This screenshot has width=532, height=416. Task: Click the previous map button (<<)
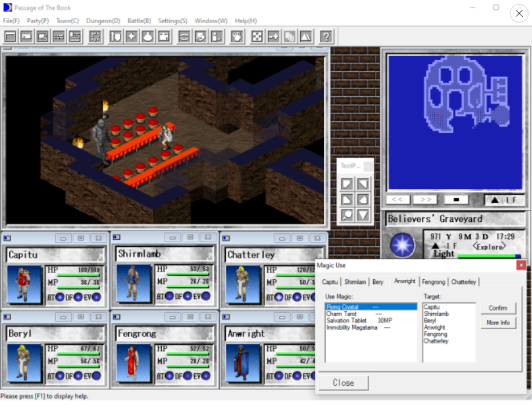click(x=397, y=199)
